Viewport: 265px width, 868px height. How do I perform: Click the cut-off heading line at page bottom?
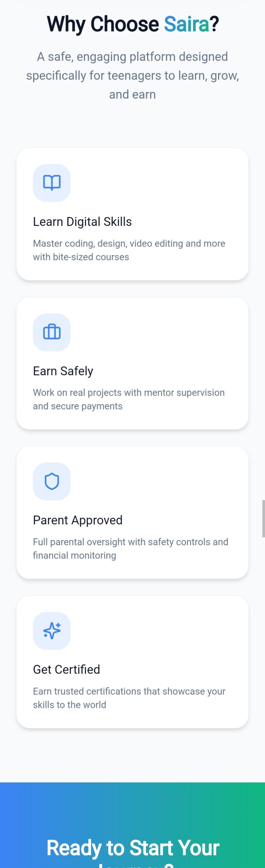[136, 865]
